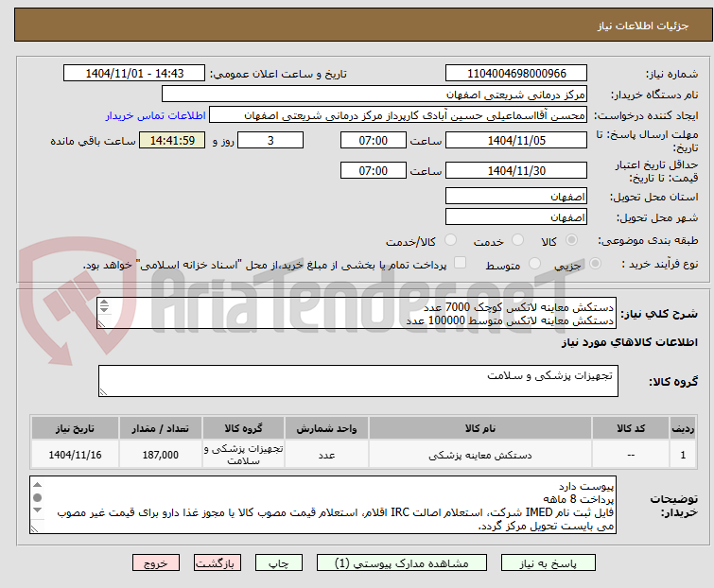
Task: Click the دستکش معاینه پزشکی cell
Action: 480,455
